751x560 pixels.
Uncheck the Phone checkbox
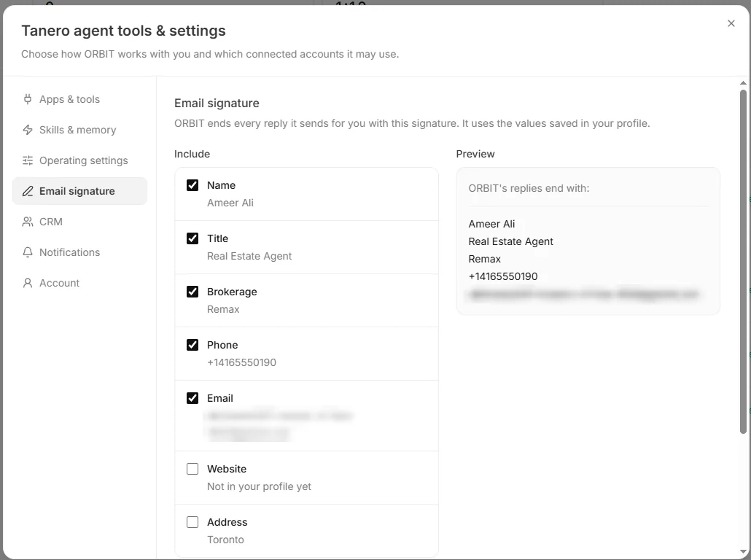tap(192, 345)
